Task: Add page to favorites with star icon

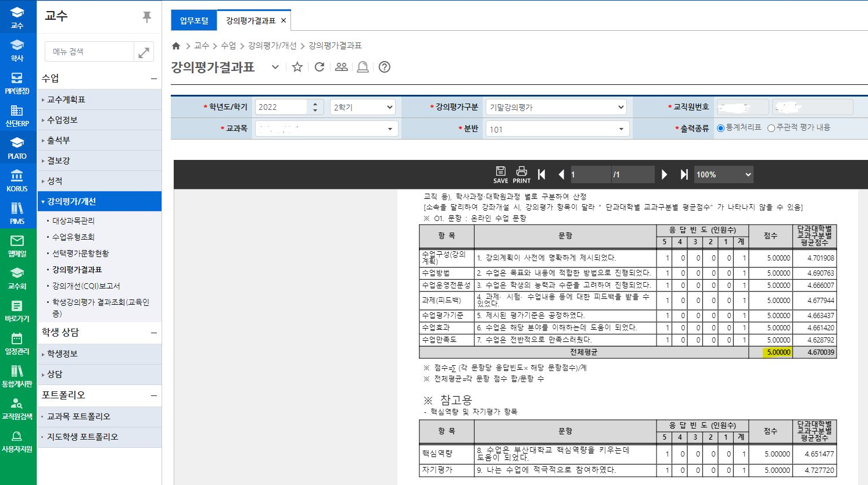Action: point(297,67)
